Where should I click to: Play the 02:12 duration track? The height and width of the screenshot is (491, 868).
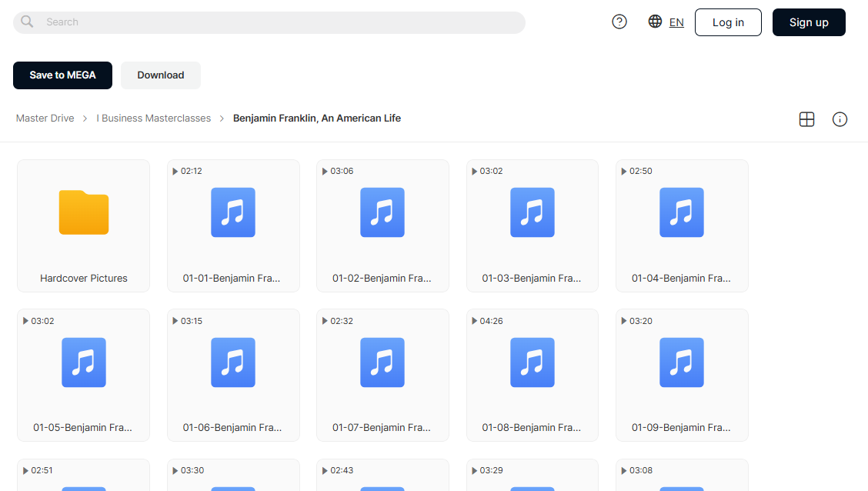tap(187, 171)
